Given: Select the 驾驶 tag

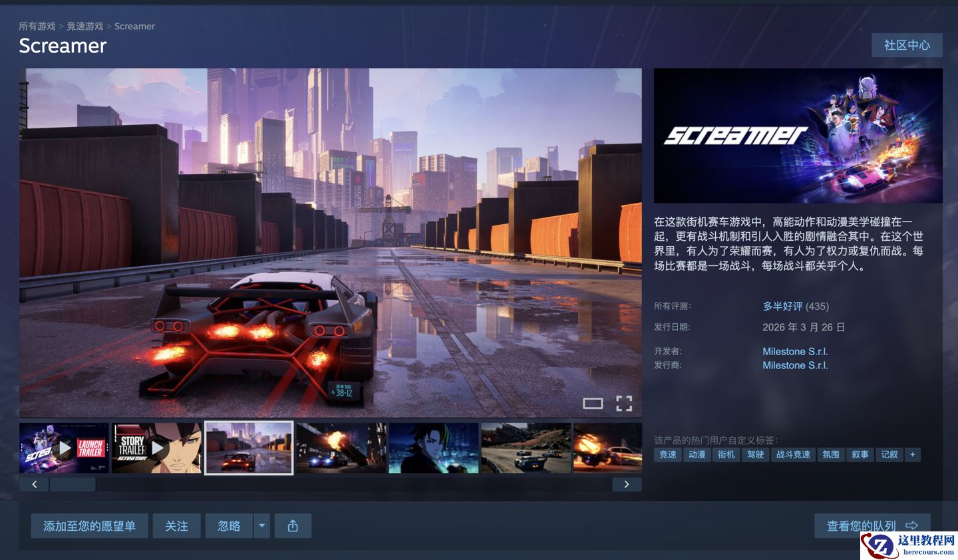Looking at the screenshot, I should [756, 455].
